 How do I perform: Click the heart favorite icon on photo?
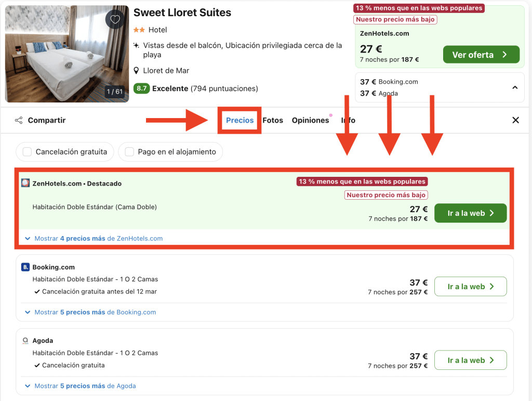pyautogui.click(x=115, y=20)
